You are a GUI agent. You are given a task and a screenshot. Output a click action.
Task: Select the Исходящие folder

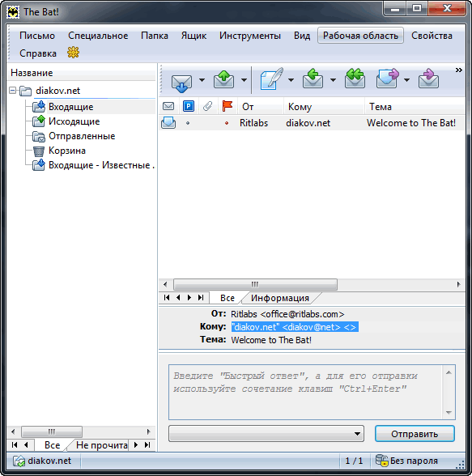click(74, 121)
